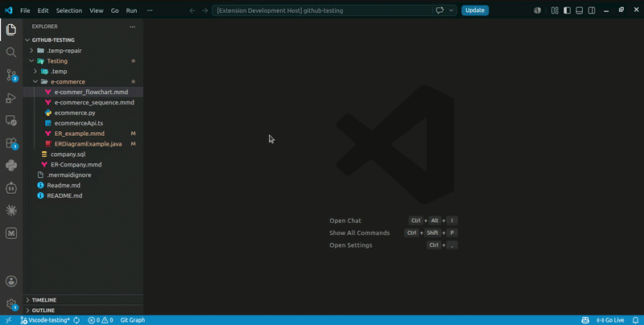The height and width of the screenshot is (325, 644).
Task: Open the robot-face icon in activity bar
Action: [x=11, y=188]
